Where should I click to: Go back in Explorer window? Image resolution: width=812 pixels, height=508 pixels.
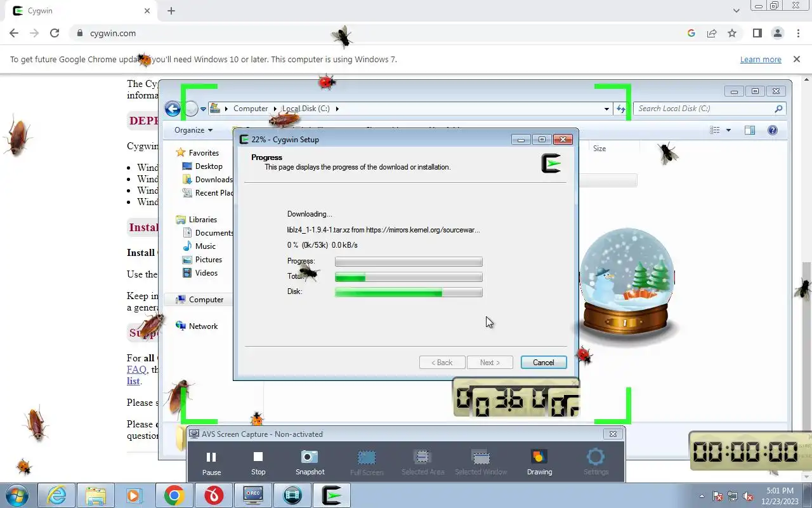tap(173, 109)
